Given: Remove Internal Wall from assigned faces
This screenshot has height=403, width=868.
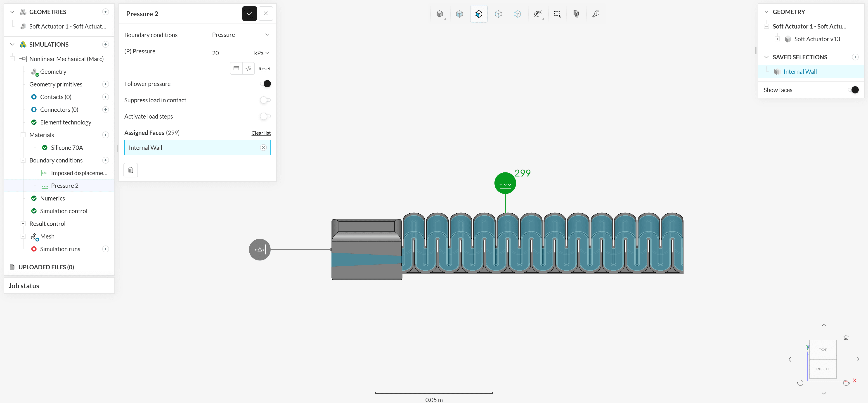Looking at the screenshot, I should click(x=263, y=148).
